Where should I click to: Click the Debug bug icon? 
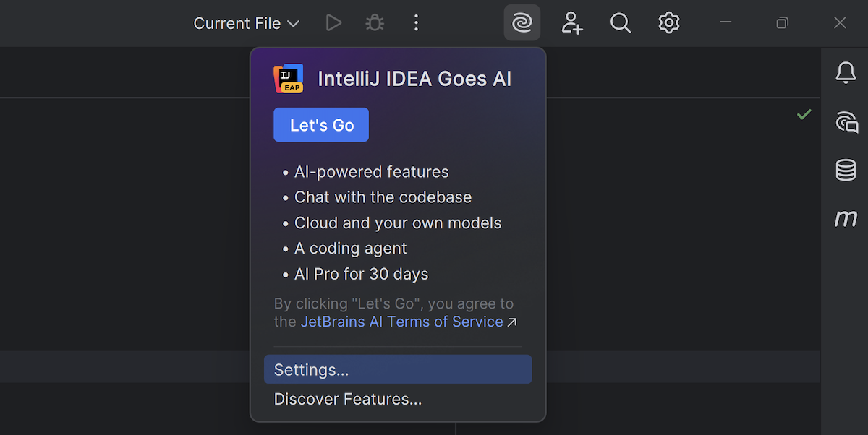point(374,23)
